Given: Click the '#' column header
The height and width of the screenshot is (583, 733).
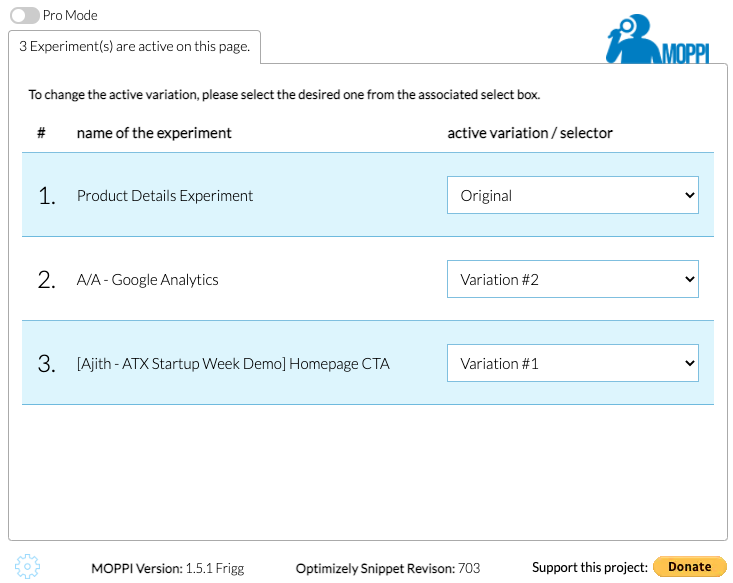Looking at the screenshot, I should (x=41, y=133).
